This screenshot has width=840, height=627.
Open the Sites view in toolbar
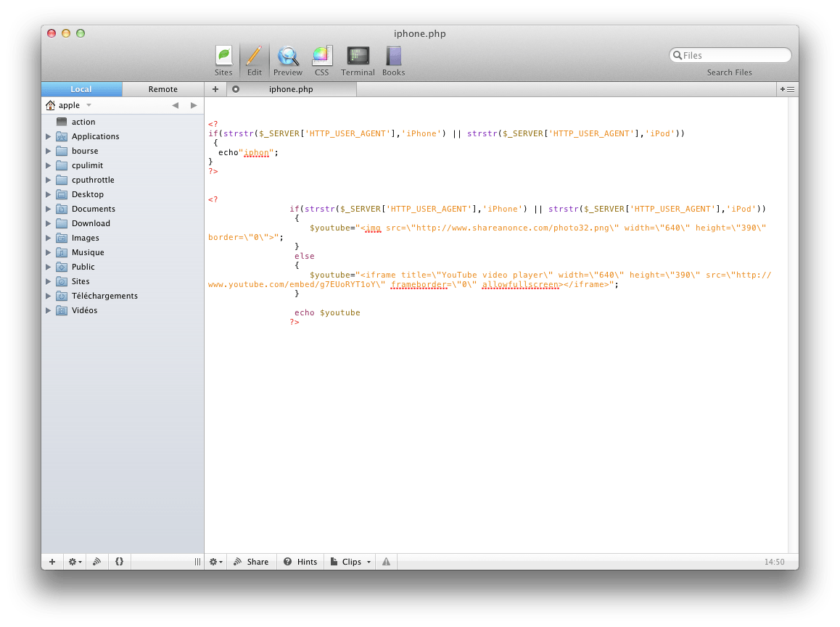click(223, 61)
